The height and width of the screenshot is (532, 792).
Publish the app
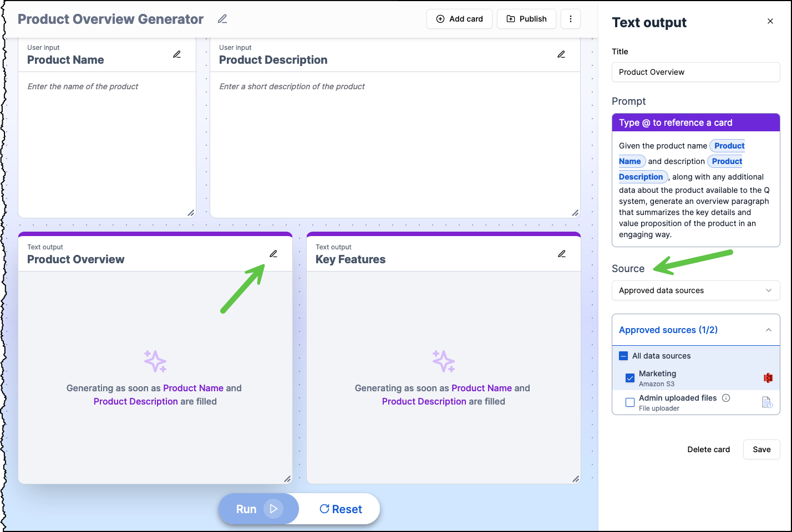point(526,19)
